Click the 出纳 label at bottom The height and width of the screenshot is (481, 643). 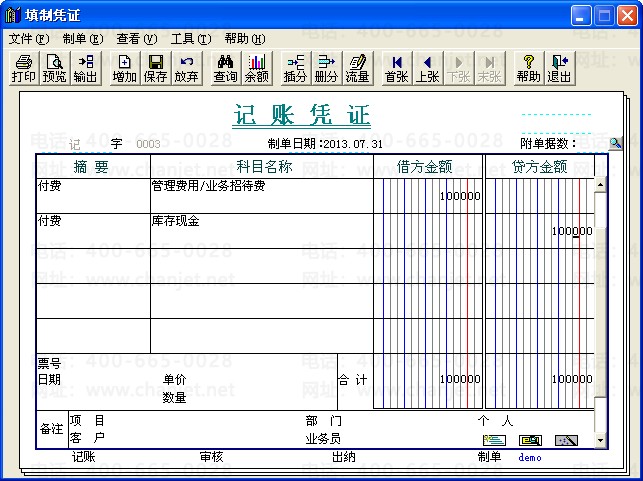pos(343,457)
